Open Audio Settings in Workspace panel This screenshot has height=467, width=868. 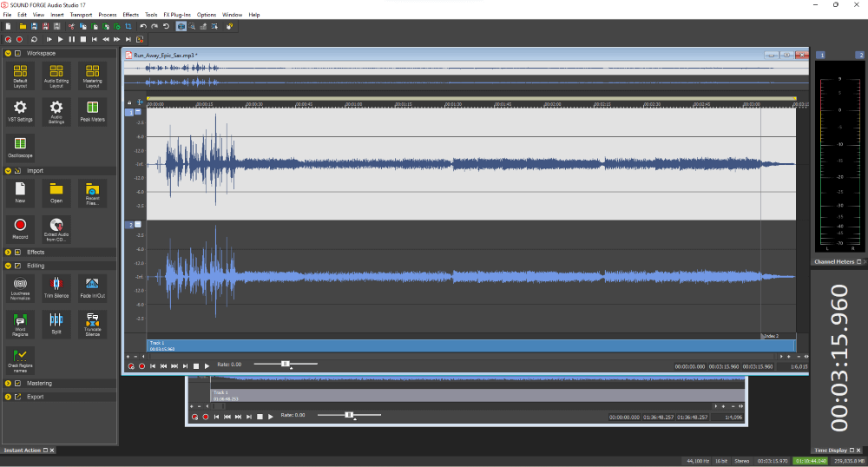(x=56, y=111)
